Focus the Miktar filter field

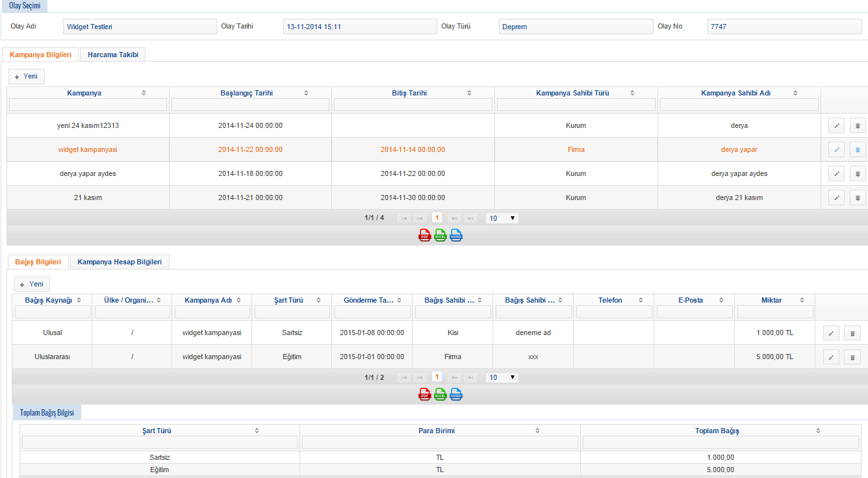(775, 312)
